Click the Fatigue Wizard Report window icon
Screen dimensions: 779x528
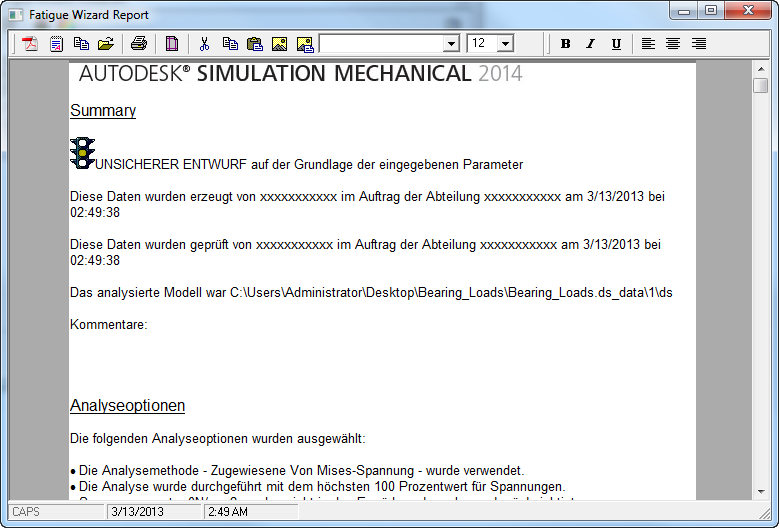15,15
